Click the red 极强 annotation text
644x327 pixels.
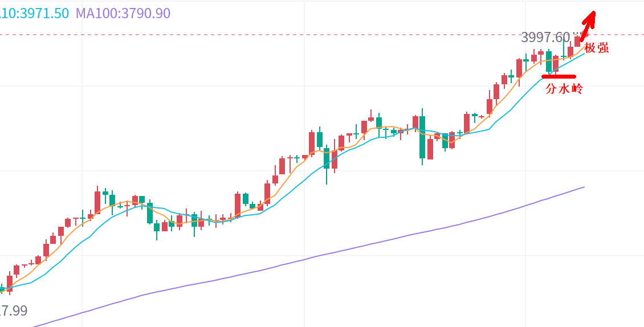(x=597, y=48)
